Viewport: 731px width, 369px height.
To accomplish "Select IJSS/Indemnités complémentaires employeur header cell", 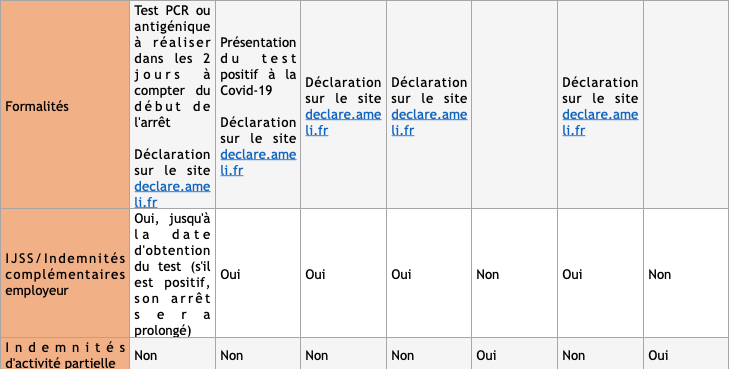I will click(65, 273).
